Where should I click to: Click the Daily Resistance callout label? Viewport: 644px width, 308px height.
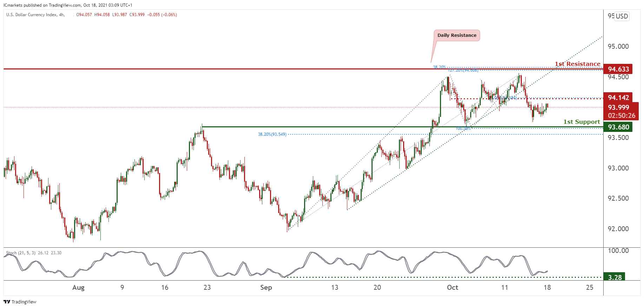click(456, 35)
